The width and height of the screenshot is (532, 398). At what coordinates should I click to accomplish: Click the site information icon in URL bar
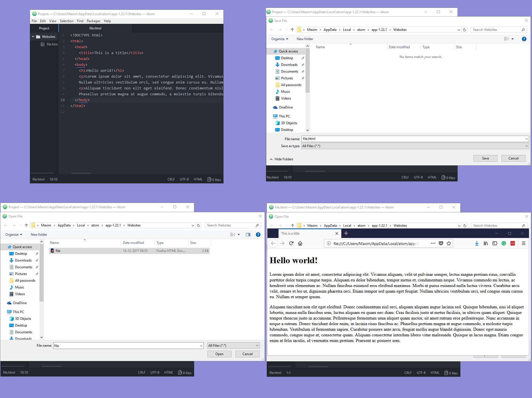pyautogui.click(x=329, y=243)
